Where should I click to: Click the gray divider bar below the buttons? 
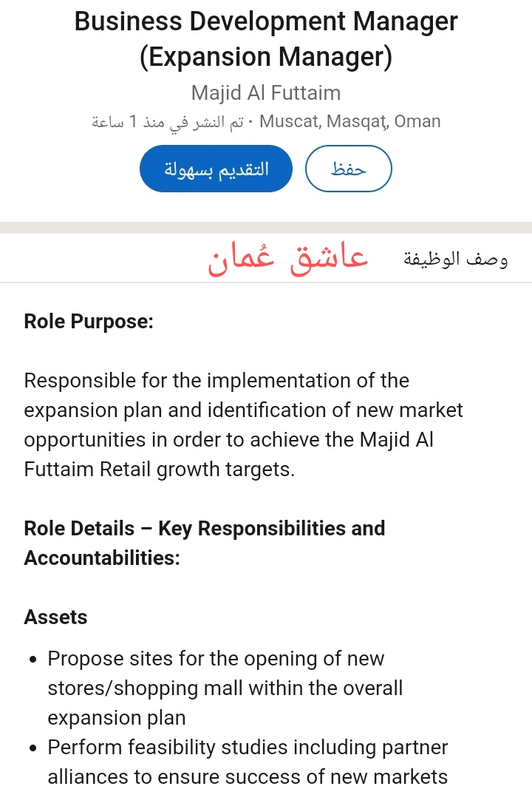point(266,228)
